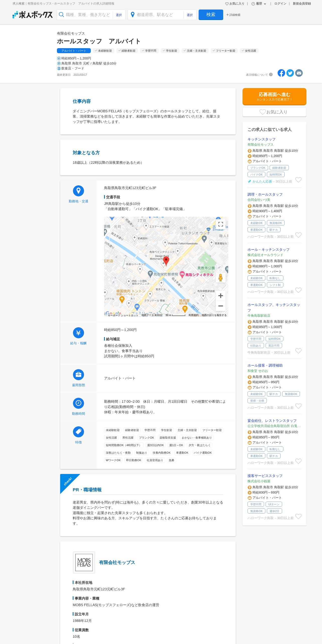Image resolution: width=322 pixels, height=644 pixels.
Task: Click the シフト制 tag on オールラウンド job
Action: tap(275, 285)
